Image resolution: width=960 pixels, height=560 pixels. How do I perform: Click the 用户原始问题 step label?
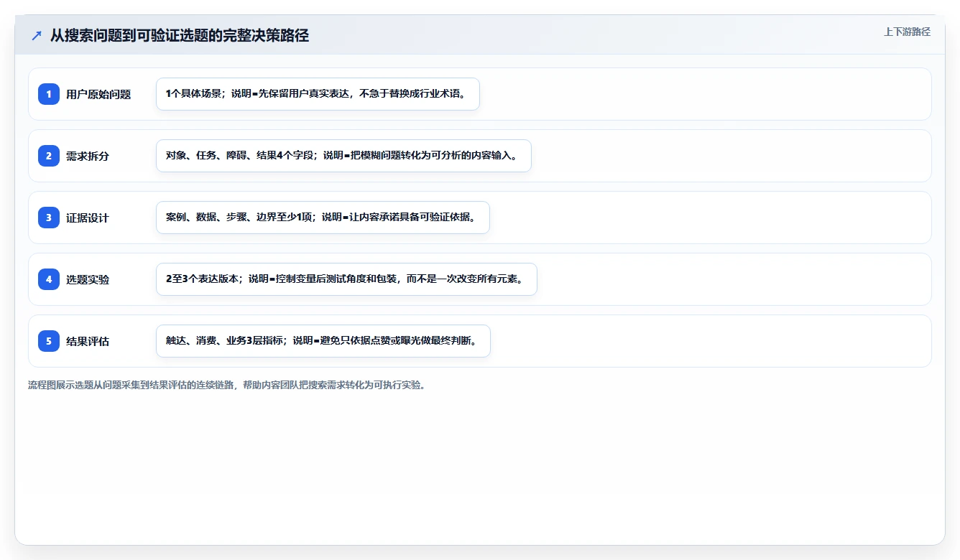(x=98, y=94)
